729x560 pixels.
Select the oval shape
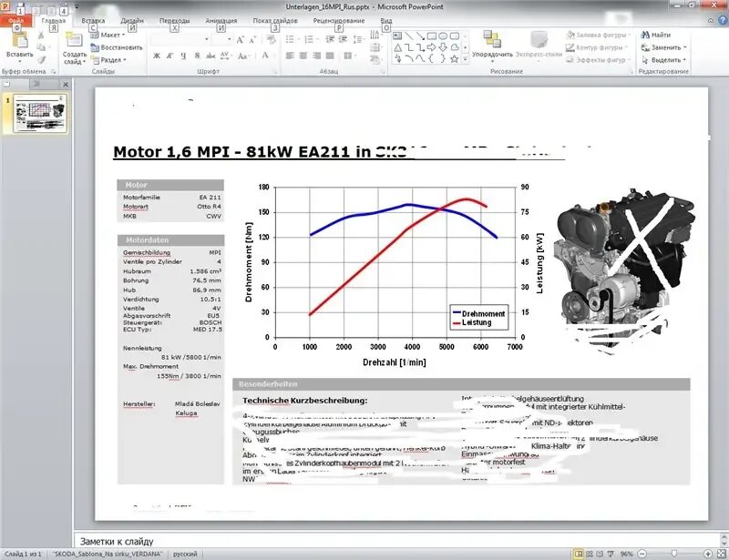(443, 36)
